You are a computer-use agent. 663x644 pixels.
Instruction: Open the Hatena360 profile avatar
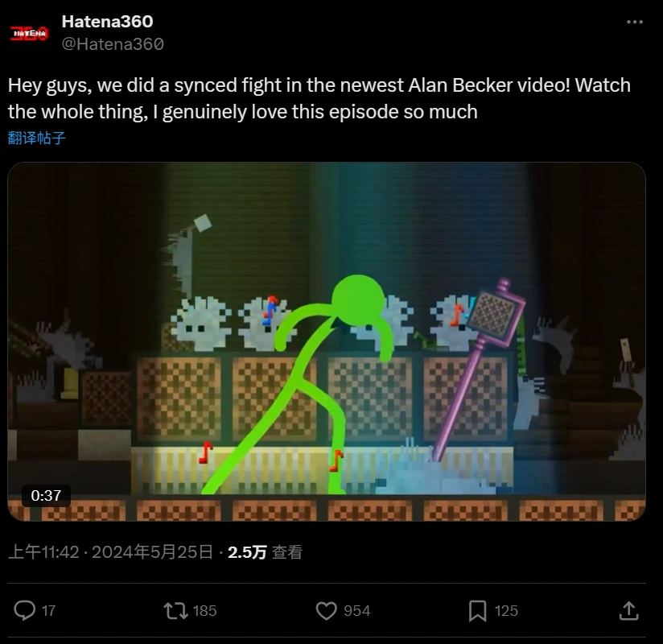pyautogui.click(x=29, y=33)
